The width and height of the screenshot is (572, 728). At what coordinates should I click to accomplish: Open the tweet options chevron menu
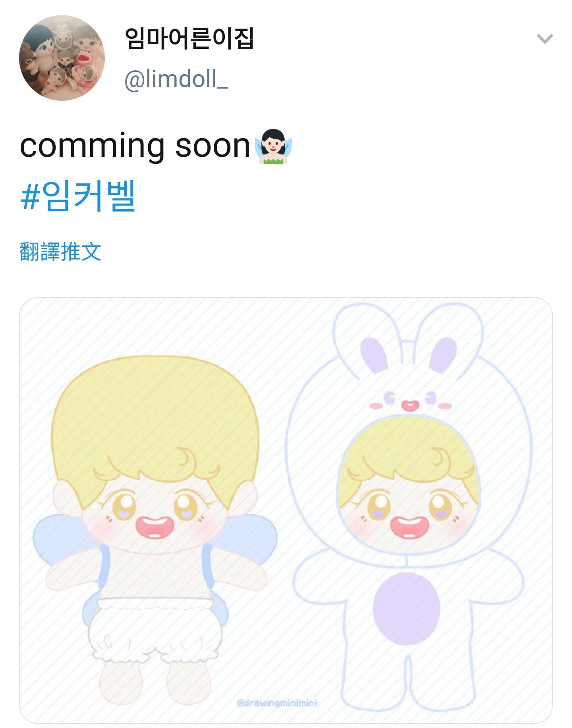point(545,39)
